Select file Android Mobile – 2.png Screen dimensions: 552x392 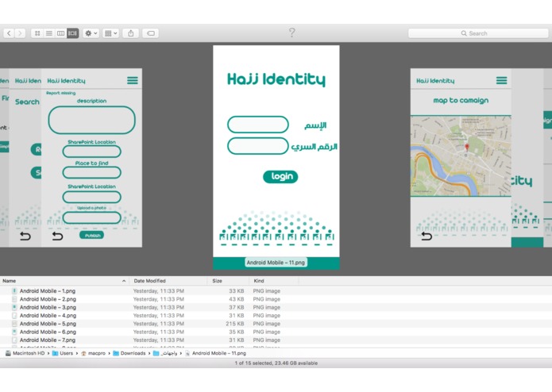[x=48, y=299]
